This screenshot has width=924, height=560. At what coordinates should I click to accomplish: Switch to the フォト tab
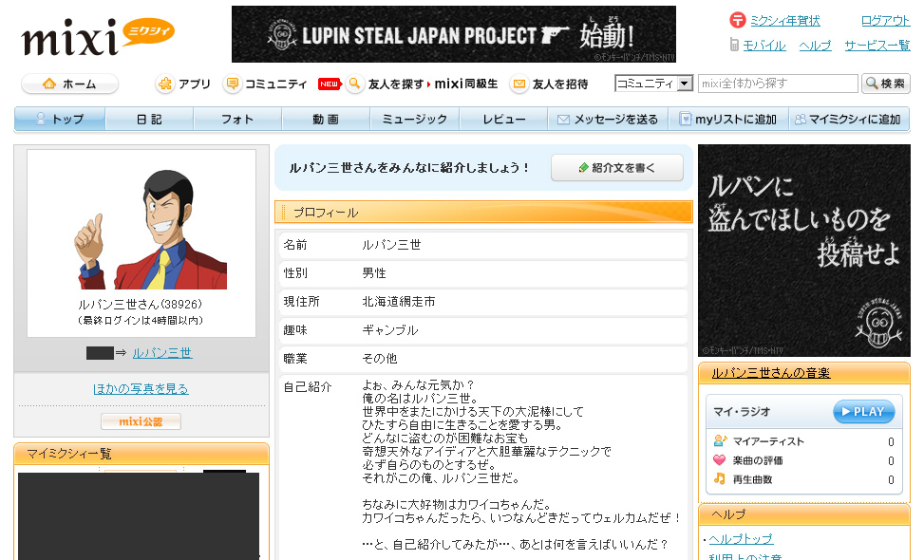point(237,119)
